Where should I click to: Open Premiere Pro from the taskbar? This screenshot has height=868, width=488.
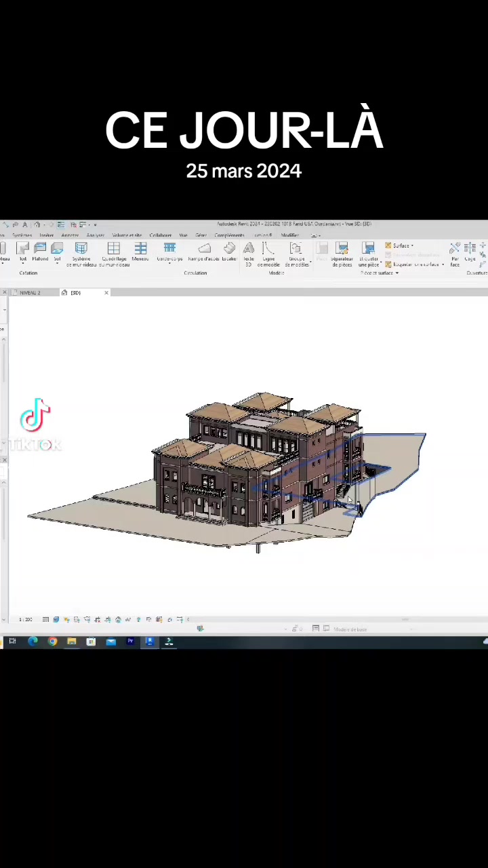click(x=130, y=642)
